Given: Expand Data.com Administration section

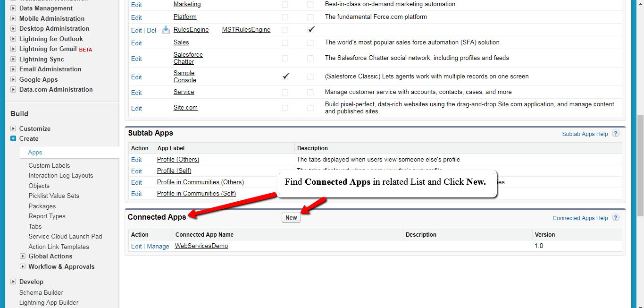Looking at the screenshot, I should tap(13, 90).
